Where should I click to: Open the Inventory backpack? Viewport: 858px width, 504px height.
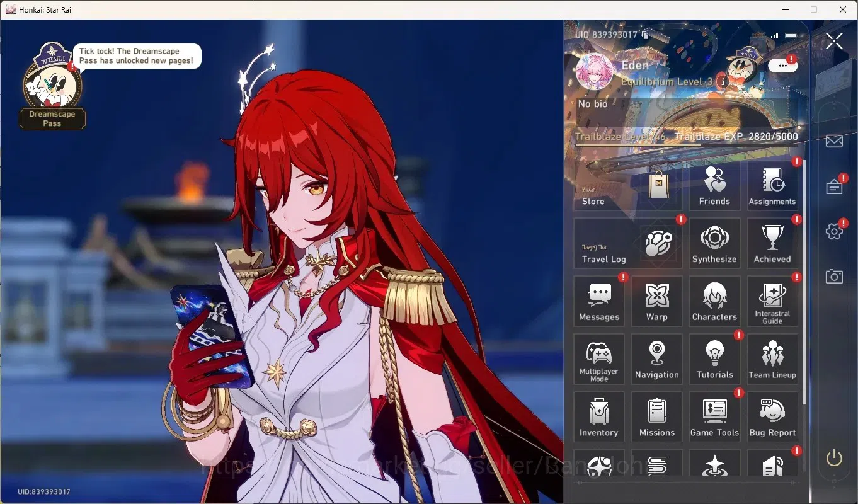pos(599,417)
